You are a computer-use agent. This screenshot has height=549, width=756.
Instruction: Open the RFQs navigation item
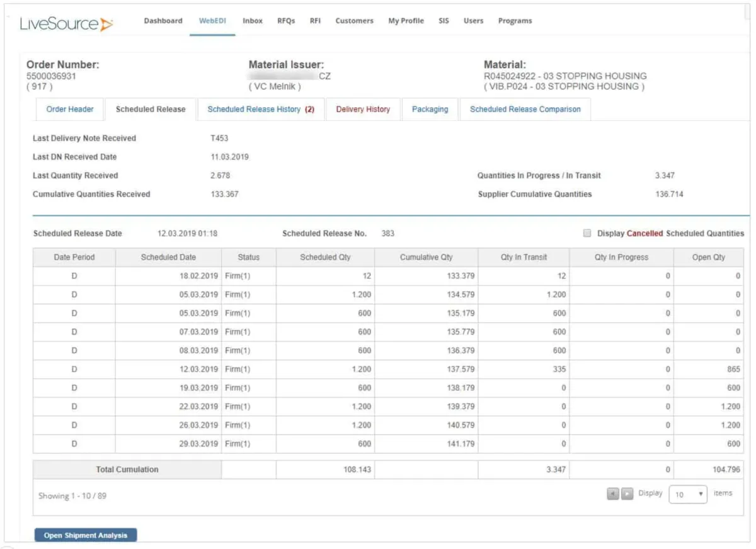(x=286, y=21)
